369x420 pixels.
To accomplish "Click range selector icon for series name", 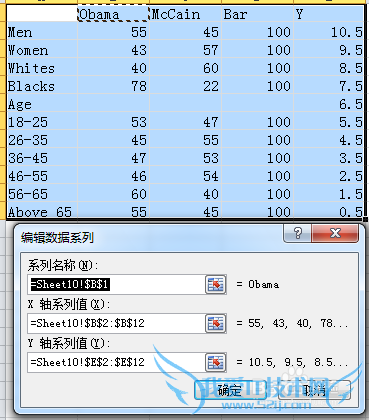I will click(x=215, y=284).
